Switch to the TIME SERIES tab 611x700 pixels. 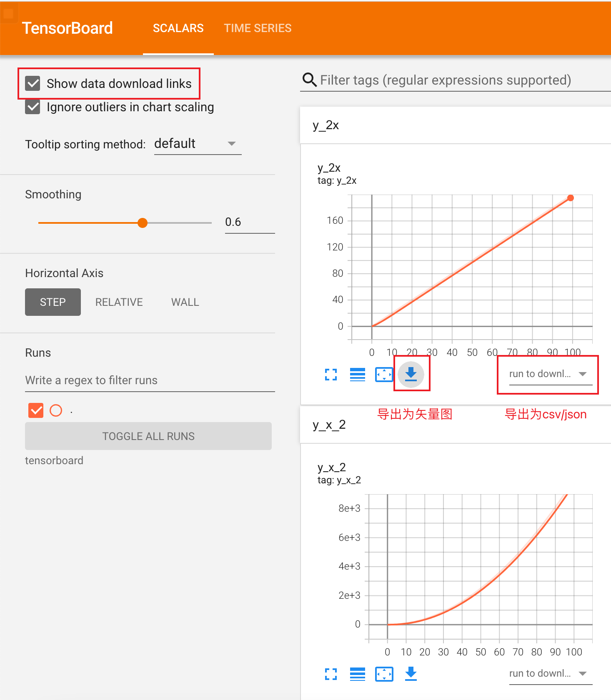[x=258, y=28]
